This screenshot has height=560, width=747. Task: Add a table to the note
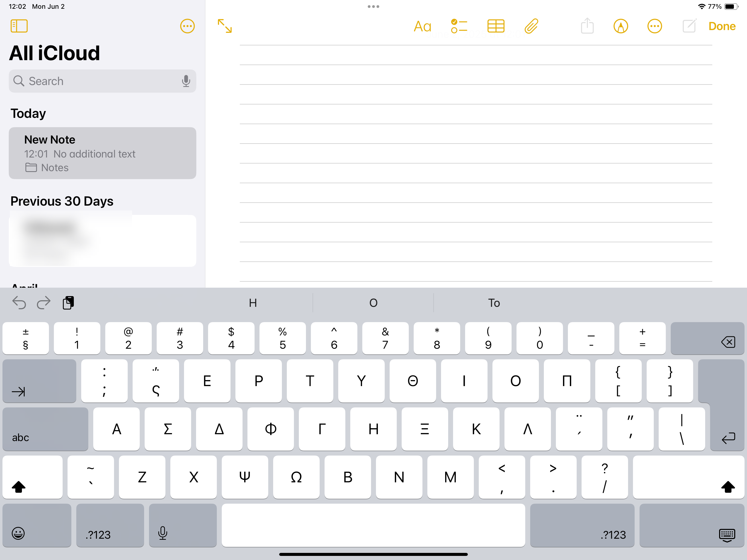pyautogui.click(x=495, y=26)
